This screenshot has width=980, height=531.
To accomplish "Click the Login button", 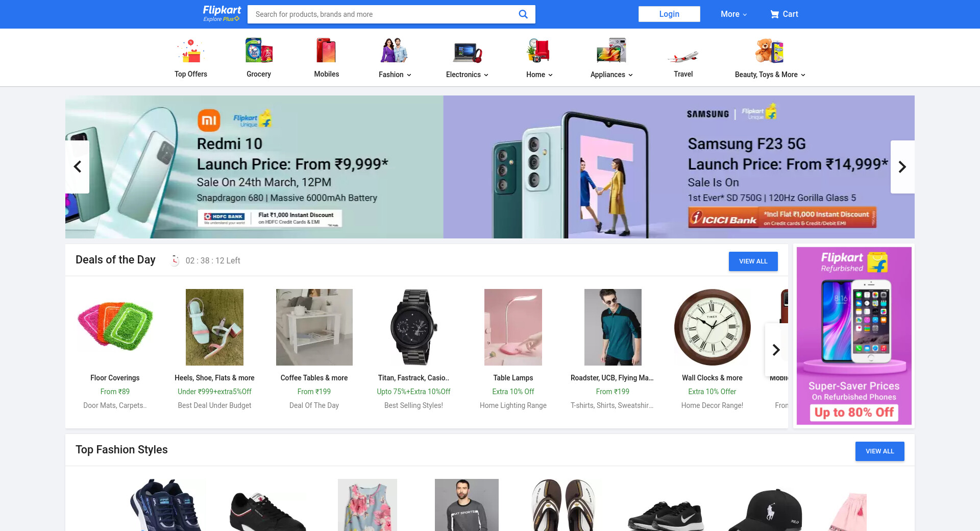I will pos(669,14).
